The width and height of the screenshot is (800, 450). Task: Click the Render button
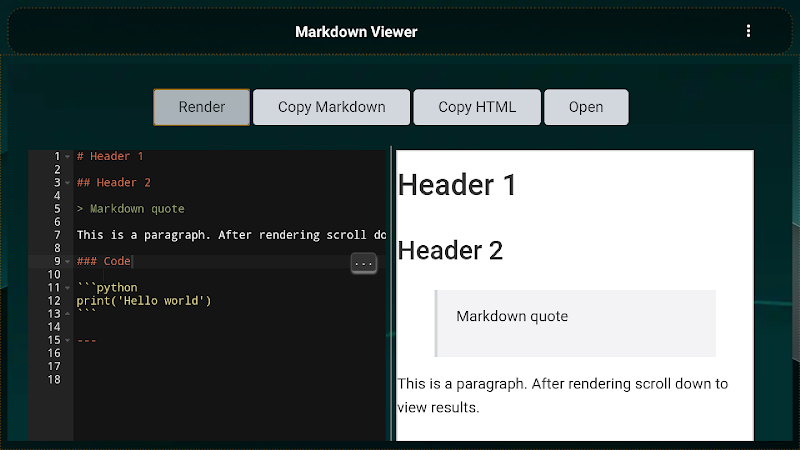point(202,107)
